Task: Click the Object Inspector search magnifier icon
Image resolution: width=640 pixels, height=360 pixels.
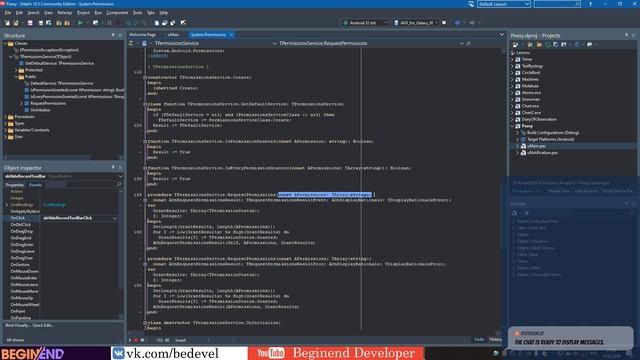Action: point(119,185)
